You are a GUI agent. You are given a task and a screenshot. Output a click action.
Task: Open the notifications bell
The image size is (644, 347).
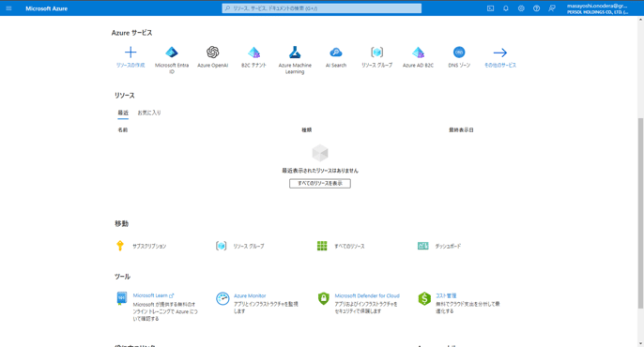pyautogui.click(x=506, y=8)
